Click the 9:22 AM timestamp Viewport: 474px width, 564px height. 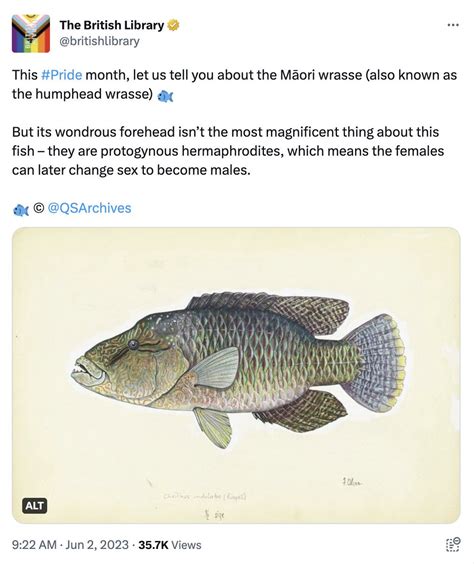pyautogui.click(x=34, y=545)
